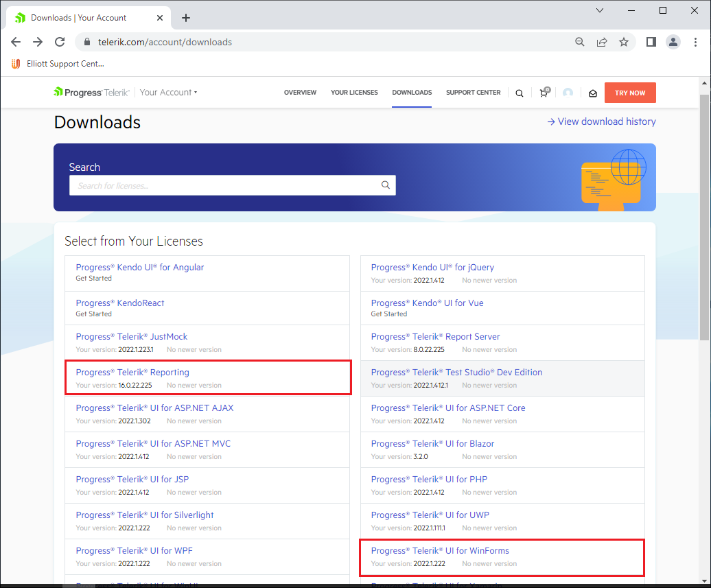Open the envelope messages icon
Image resolution: width=711 pixels, height=588 pixels.
coord(593,93)
